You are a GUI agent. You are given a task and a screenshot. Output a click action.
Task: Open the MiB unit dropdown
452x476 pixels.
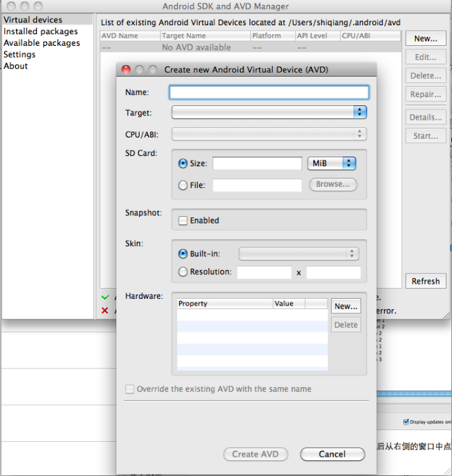(x=332, y=163)
